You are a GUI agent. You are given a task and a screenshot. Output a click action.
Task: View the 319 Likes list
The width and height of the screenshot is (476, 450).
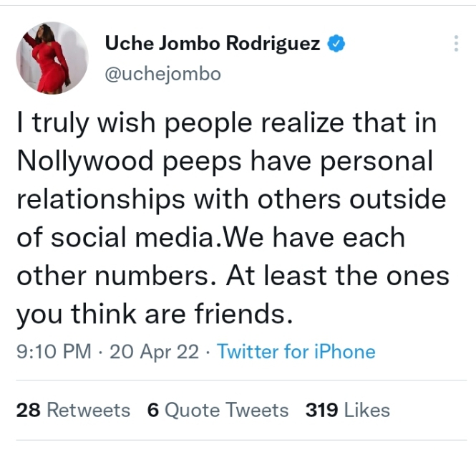pyautogui.click(x=347, y=410)
